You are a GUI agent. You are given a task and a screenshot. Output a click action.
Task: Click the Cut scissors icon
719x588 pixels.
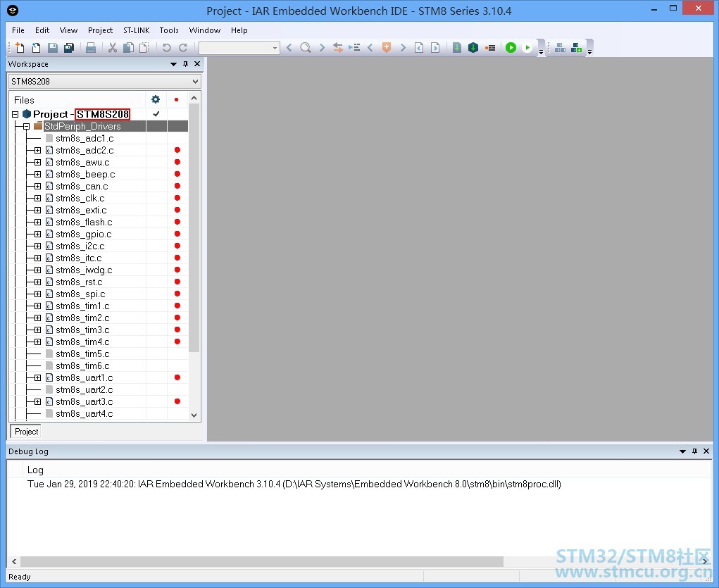pos(113,47)
